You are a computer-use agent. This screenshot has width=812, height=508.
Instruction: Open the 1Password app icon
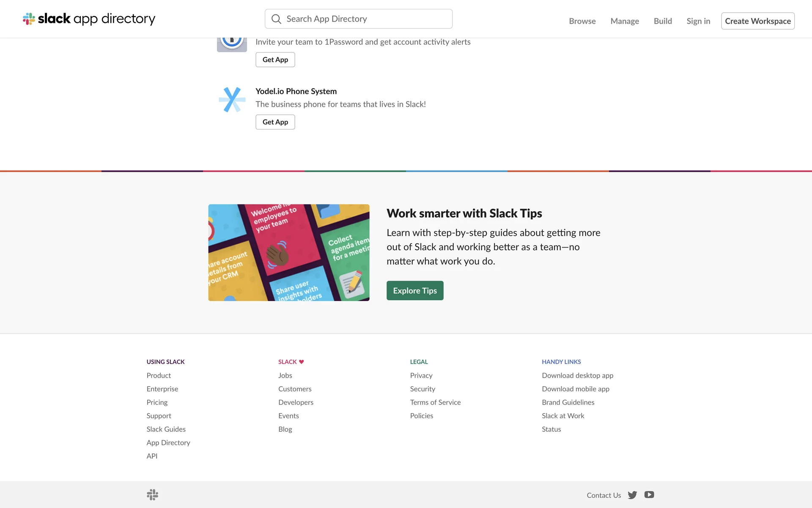coord(232,44)
